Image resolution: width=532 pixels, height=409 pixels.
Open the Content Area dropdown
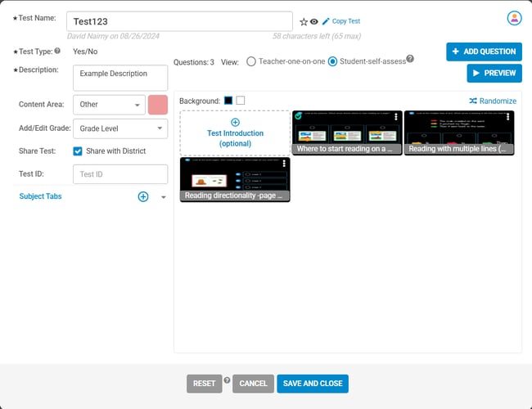(x=109, y=105)
